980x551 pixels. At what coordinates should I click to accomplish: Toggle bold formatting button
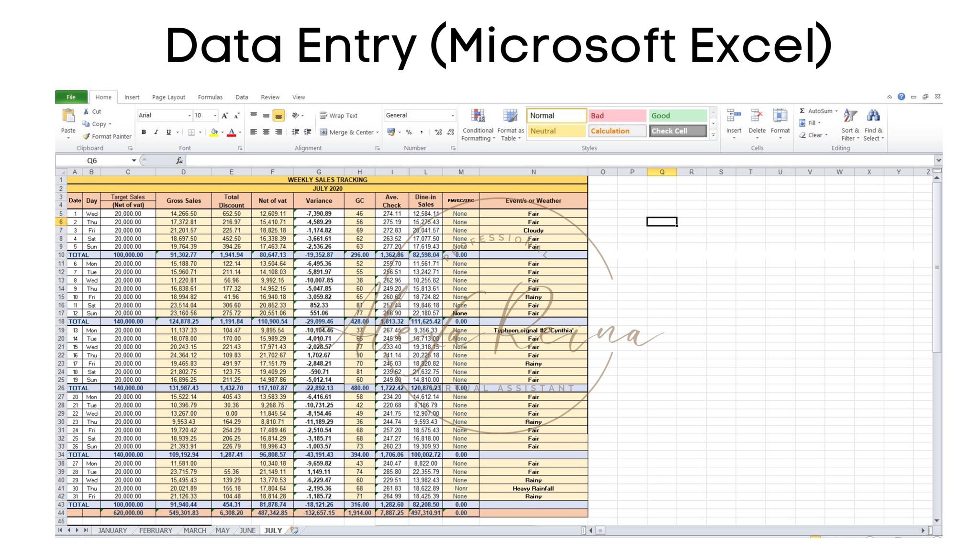click(144, 132)
